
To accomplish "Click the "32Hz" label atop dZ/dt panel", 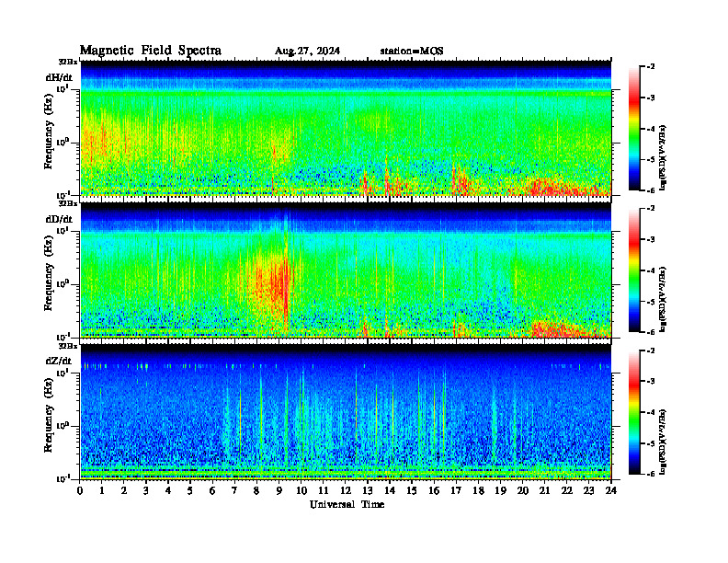I will [68, 346].
